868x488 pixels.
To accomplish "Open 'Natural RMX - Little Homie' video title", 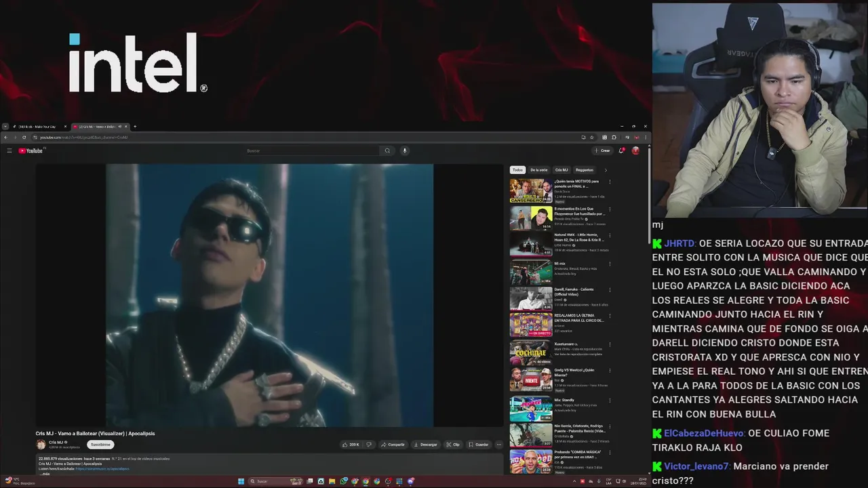I will (578, 237).
